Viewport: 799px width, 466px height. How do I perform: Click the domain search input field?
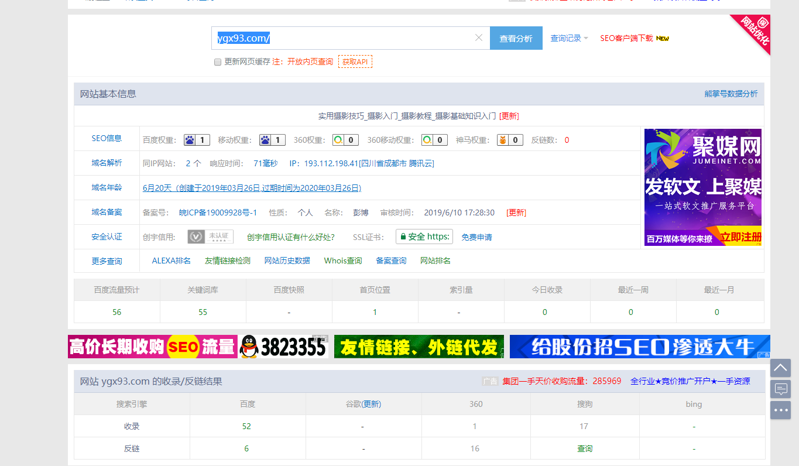[351, 38]
